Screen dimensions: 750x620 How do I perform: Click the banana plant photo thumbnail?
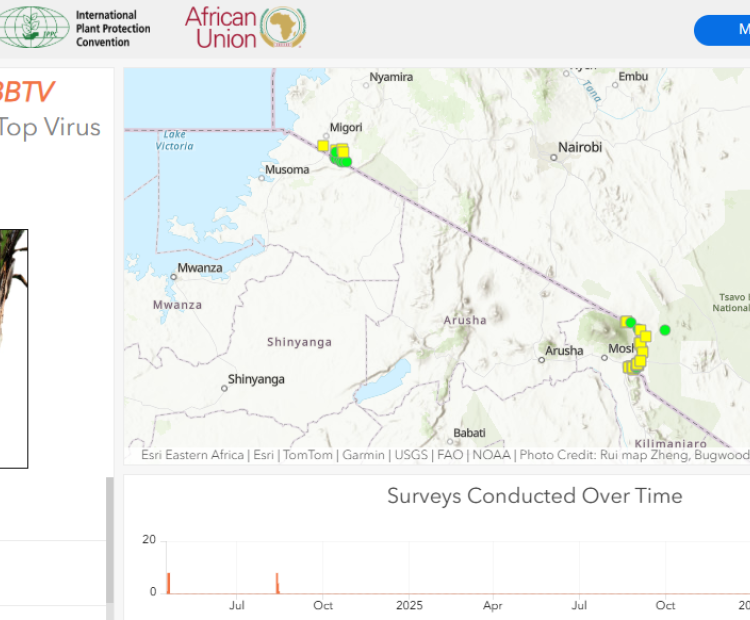(14, 349)
